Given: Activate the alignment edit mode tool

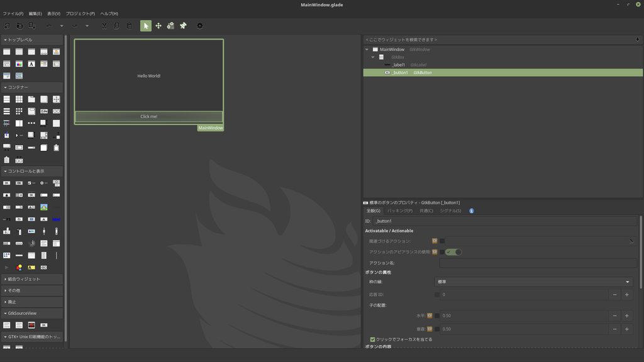Looking at the screenshot, I should [183, 26].
